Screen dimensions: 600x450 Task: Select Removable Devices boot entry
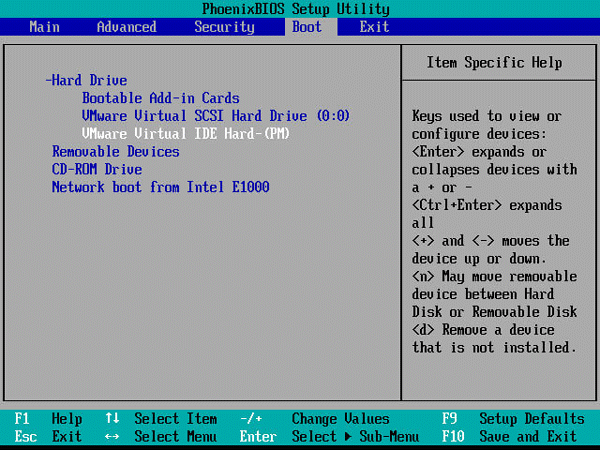[115, 152]
